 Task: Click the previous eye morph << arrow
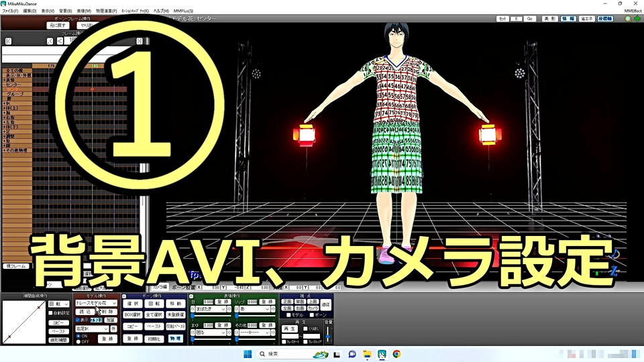[193, 309]
